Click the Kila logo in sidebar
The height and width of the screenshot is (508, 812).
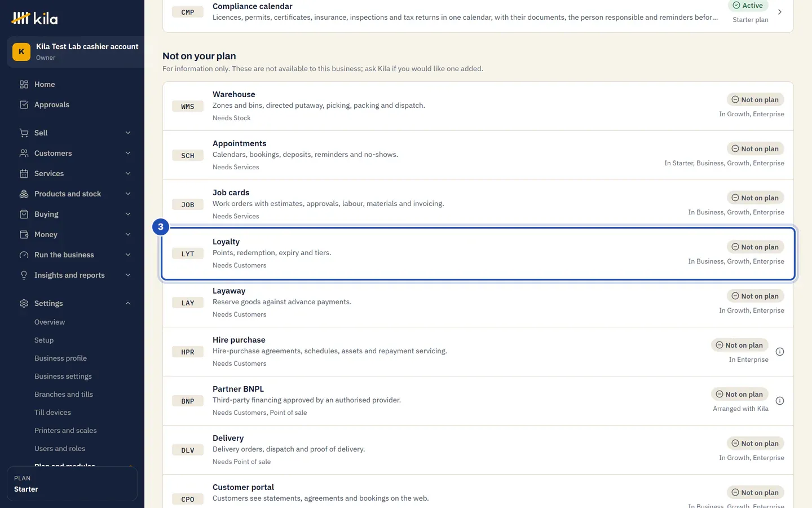(34, 18)
